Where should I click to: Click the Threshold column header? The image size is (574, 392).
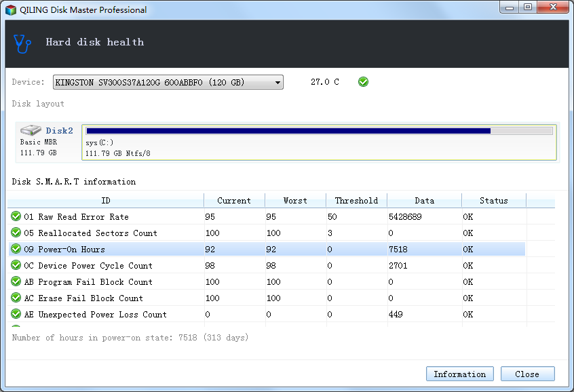point(357,201)
